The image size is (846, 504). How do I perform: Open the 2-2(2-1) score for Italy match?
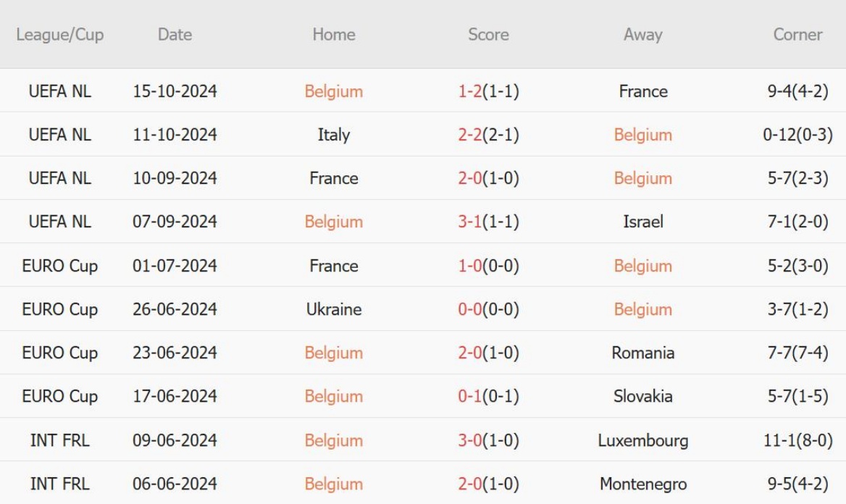[x=487, y=135]
